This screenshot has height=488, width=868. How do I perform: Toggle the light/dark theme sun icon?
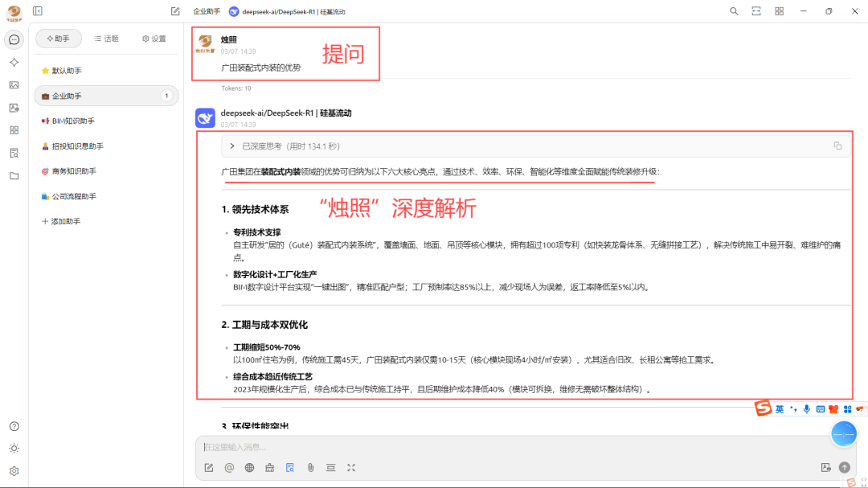[x=14, y=448]
